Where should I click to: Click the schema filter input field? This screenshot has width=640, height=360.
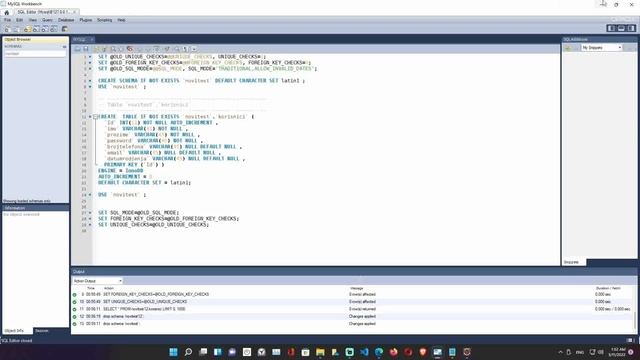(35, 53)
